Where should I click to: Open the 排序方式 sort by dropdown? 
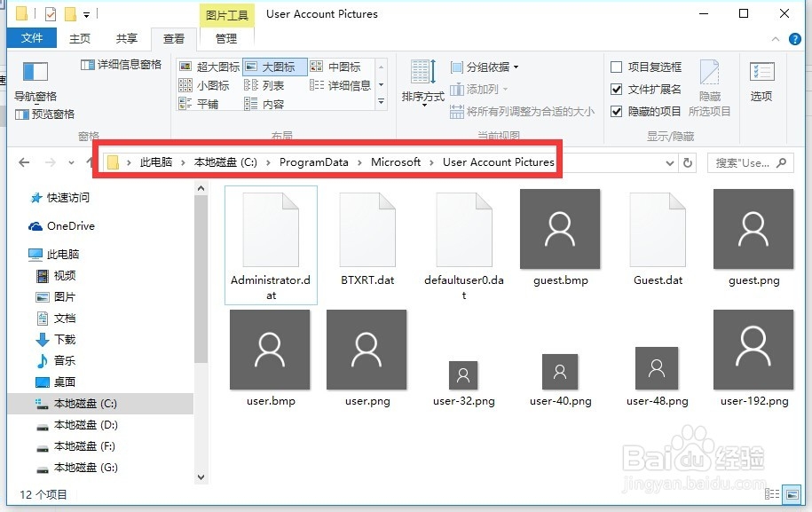tap(422, 83)
